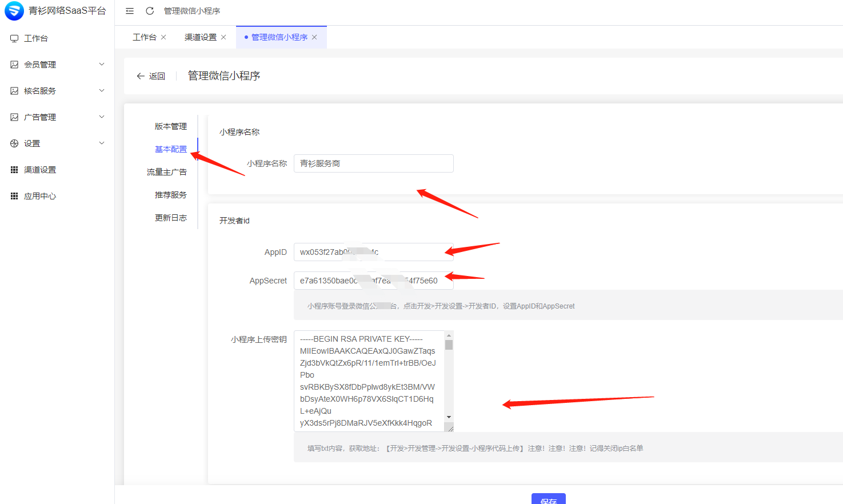Viewport: 843px width, 504px height.
Task: Click the refresh icon in top bar
Action: [x=150, y=11]
